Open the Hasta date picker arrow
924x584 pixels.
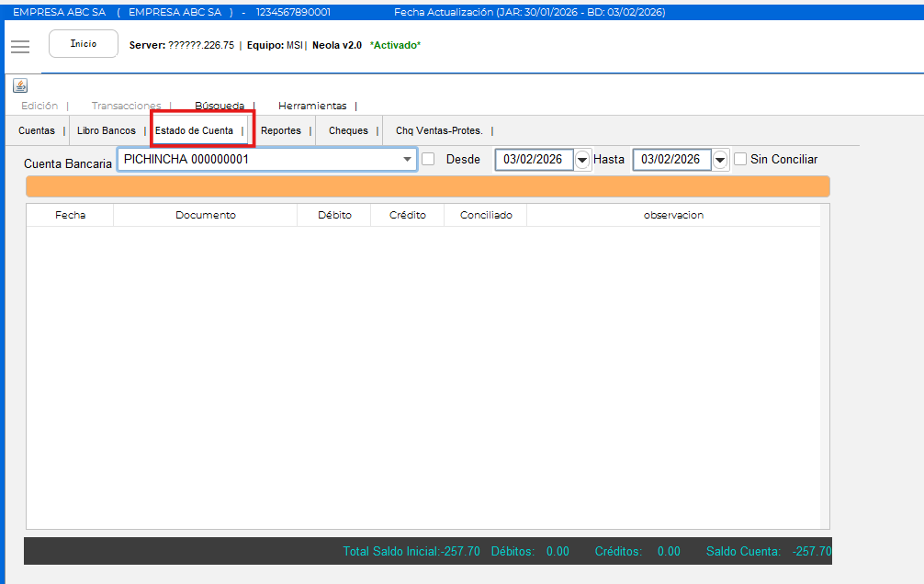pyautogui.click(x=720, y=160)
